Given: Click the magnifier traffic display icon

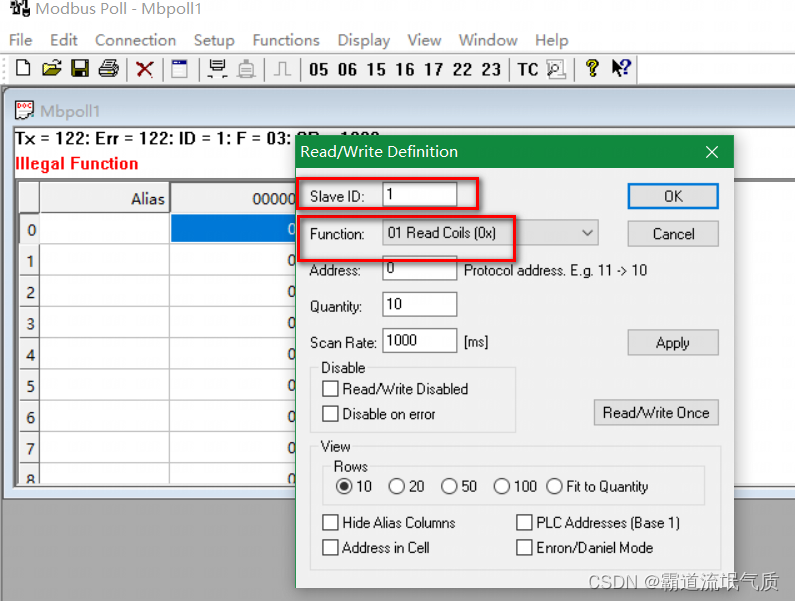Looking at the screenshot, I should [x=556, y=69].
